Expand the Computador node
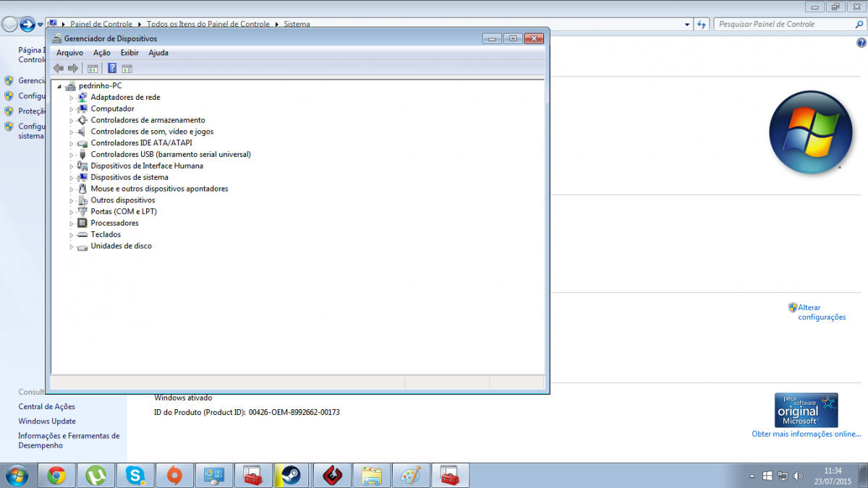The width and height of the screenshot is (868, 488). coord(72,108)
